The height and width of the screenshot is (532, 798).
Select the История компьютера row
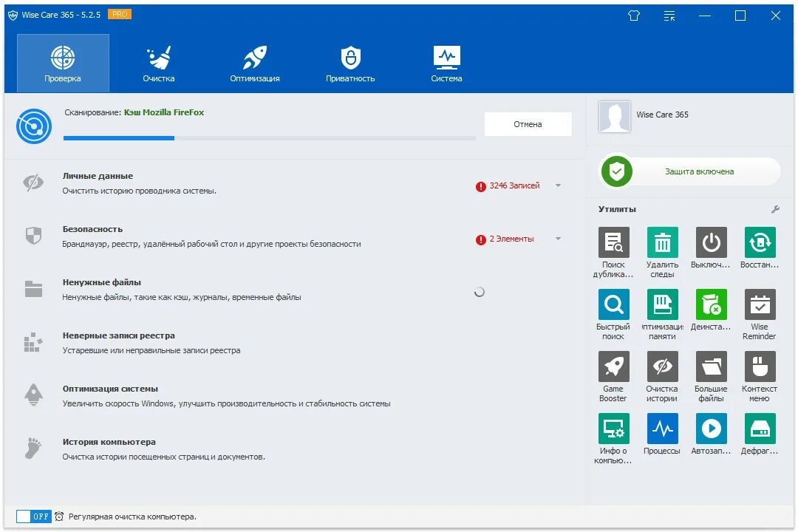click(293, 449)
